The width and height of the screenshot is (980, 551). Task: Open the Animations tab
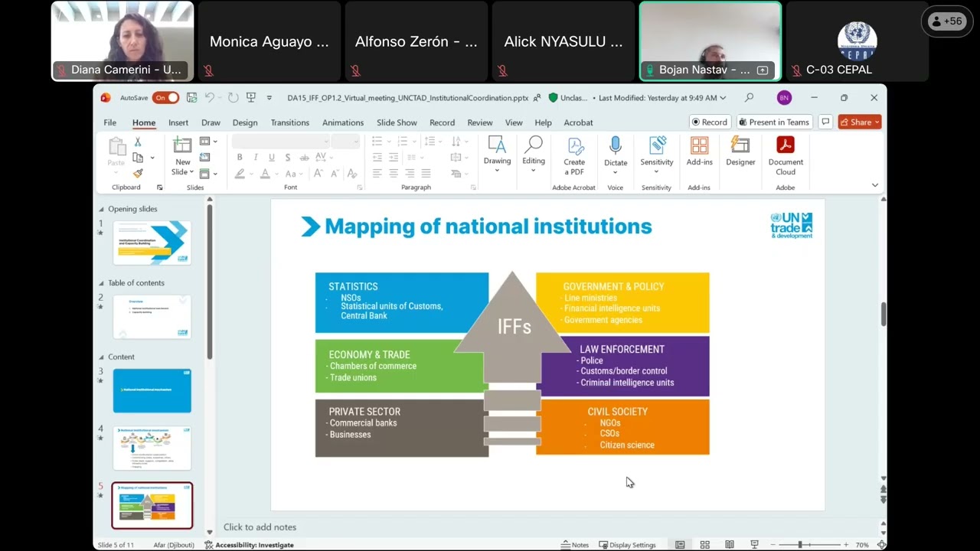tap(343, 122)
